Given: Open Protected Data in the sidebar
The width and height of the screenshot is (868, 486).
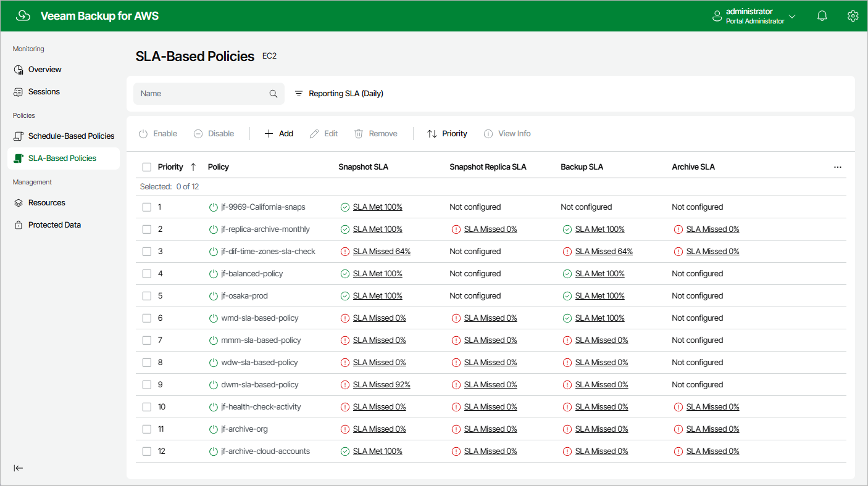Looking at the screenshot, I should (54, 224).
